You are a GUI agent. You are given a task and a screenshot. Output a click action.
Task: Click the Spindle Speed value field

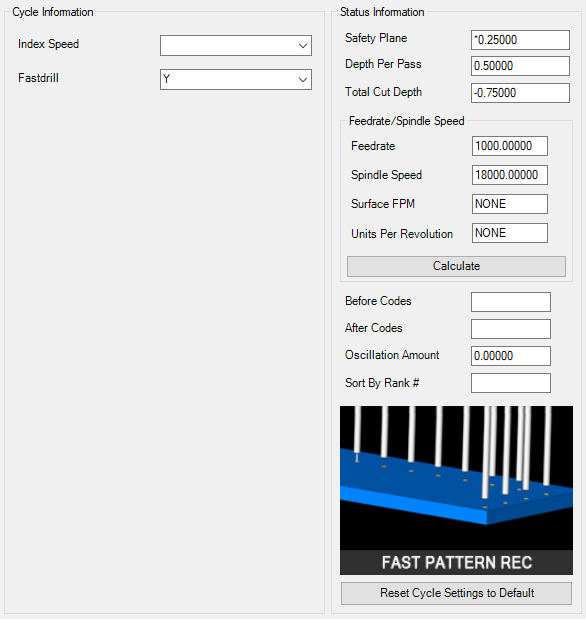point(509,175)
